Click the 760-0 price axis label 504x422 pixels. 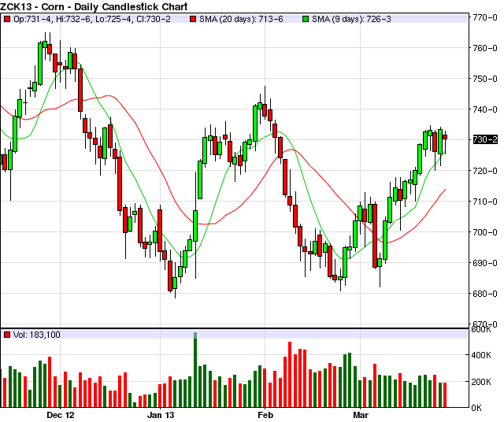485,48
